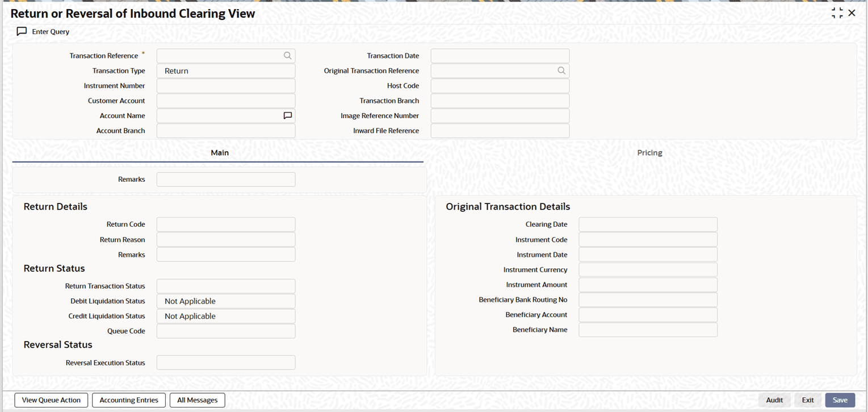Select the Host Code field
Image resolution: width=868 pixels, height=412 pixels.
500,86
